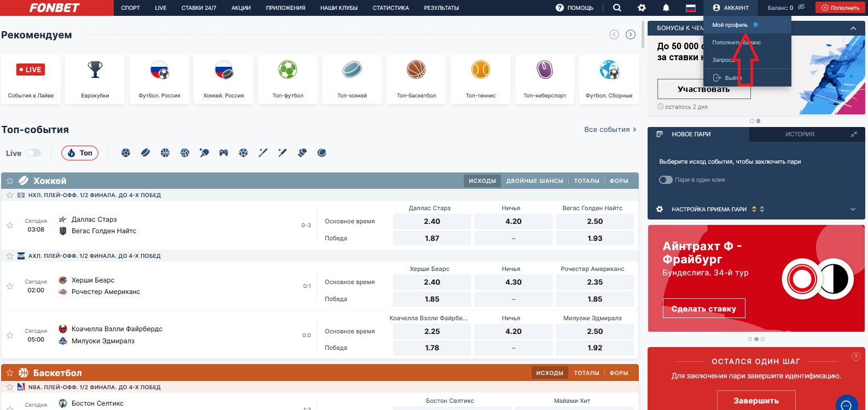Select Мой профиль in account menu
The height and width of the screenshot is (410, 868).
tap(747, 25)
